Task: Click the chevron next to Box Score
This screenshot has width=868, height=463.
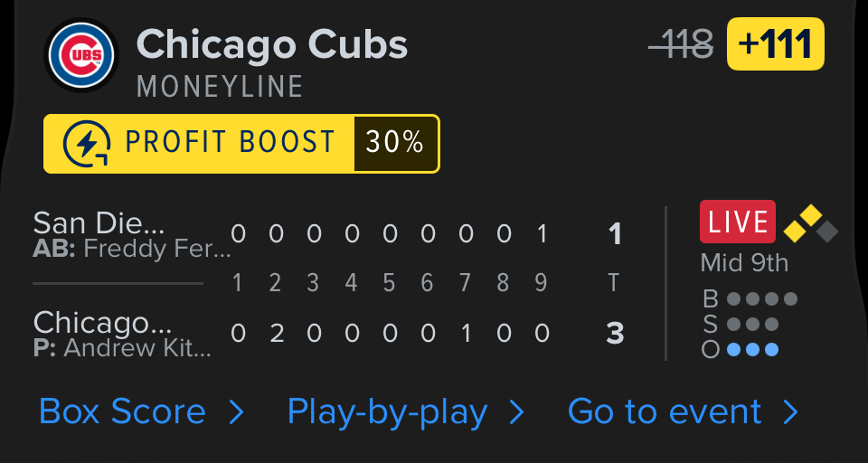Action: pos(236,413)
